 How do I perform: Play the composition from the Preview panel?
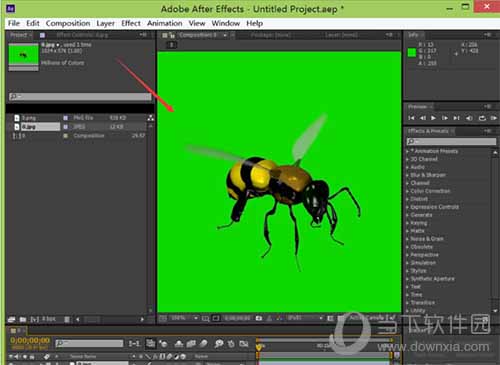pyautogui.click(x=433, y=118)
